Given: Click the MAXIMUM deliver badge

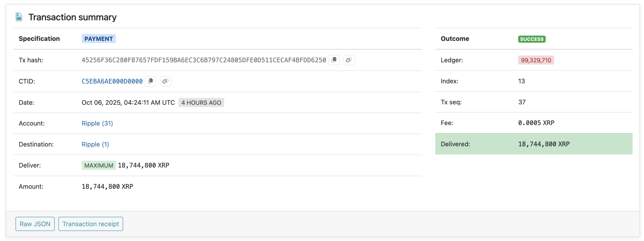Looking at the screenshot, I should tap(99, 165).
